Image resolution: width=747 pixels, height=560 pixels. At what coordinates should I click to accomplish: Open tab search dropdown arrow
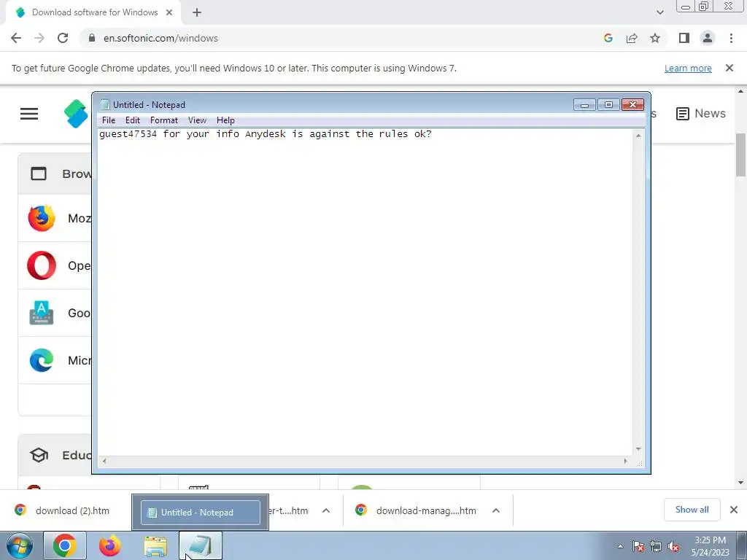coord(659,12)
